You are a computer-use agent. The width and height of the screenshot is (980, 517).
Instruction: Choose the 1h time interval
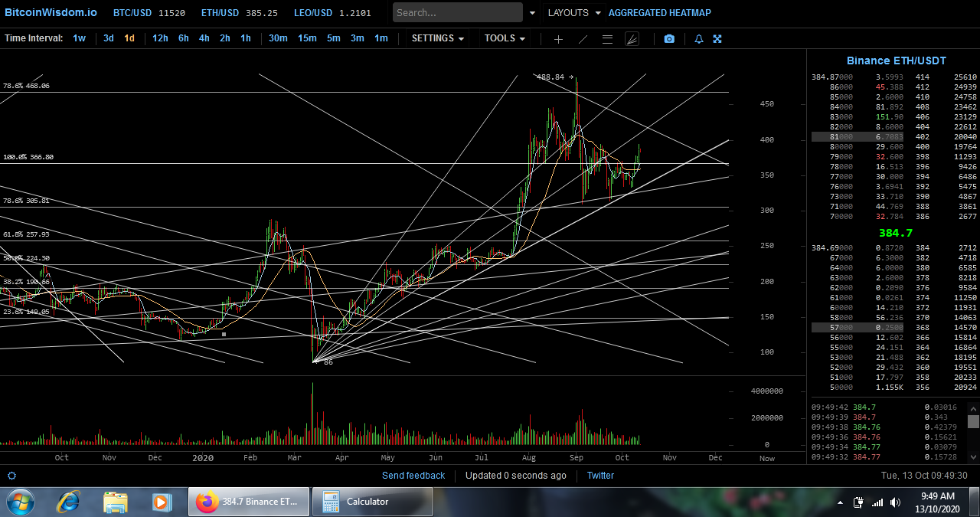pos(246,38)
